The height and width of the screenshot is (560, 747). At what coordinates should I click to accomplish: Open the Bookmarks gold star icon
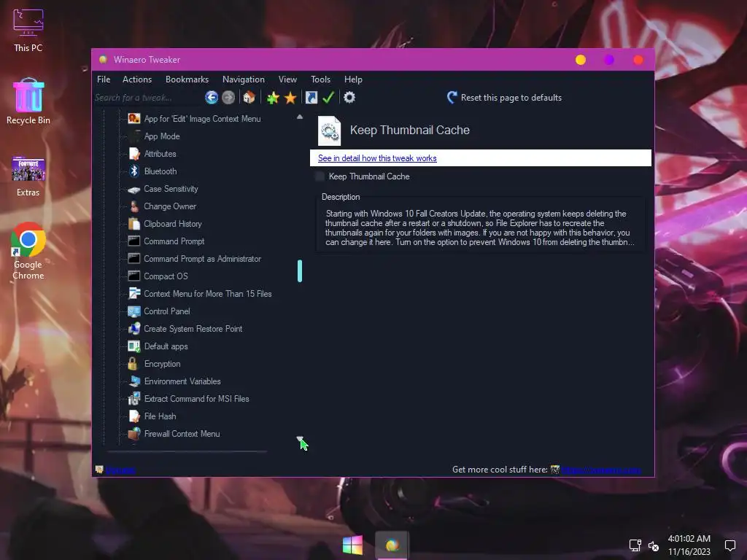[290, 98]
